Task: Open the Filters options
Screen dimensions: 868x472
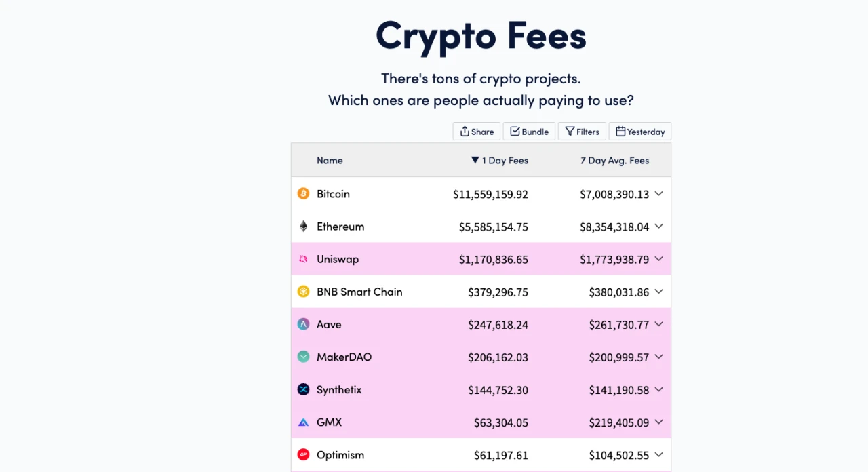Action: 582,132
